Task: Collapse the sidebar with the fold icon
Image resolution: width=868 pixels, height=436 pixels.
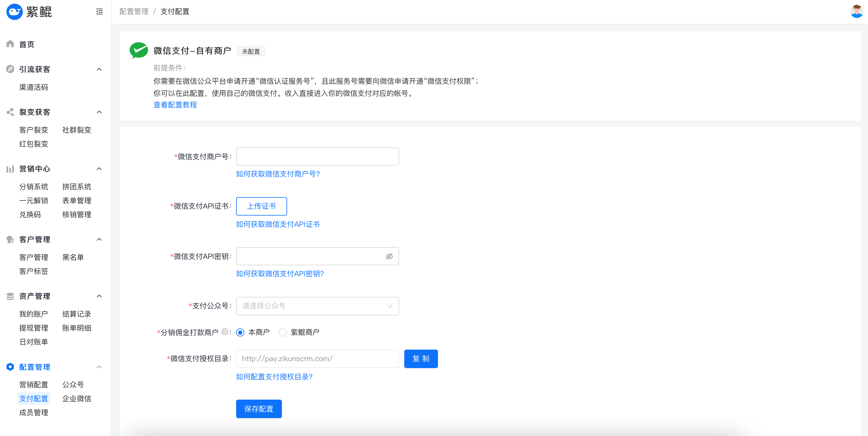Action: (x=100, y=12)
